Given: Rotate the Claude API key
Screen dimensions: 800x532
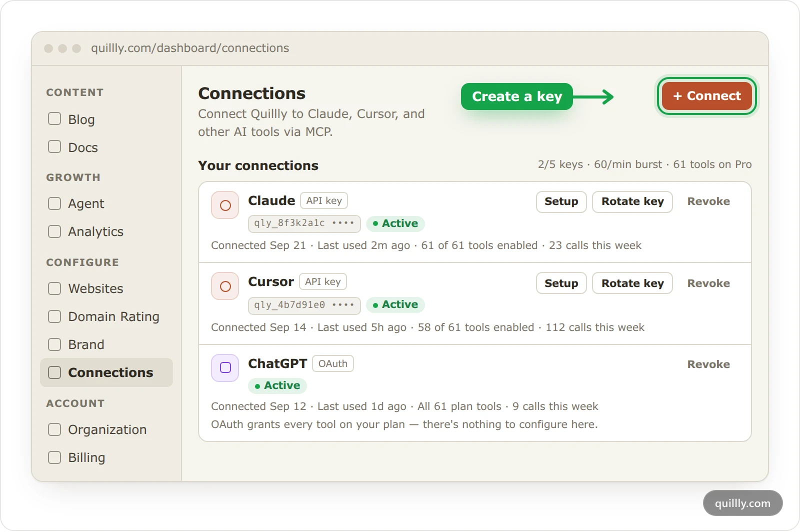Looking at the screenshot, I should coord(632,201).
